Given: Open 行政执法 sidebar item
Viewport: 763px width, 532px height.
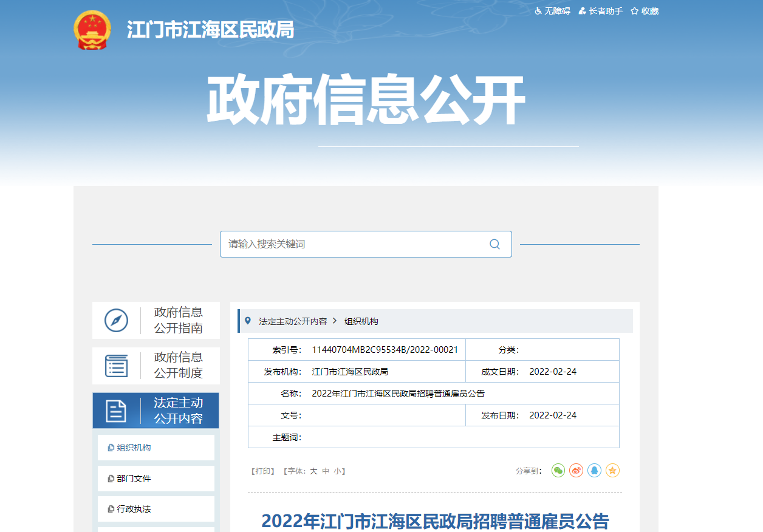Looking at the screenshot, I should point(134,509).
